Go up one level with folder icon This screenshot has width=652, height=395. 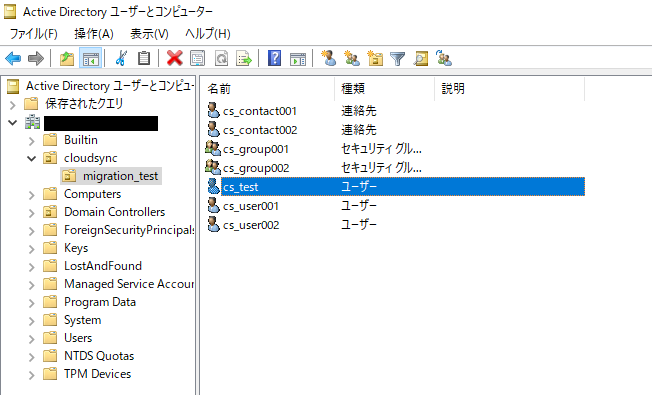tap(67, 58)
